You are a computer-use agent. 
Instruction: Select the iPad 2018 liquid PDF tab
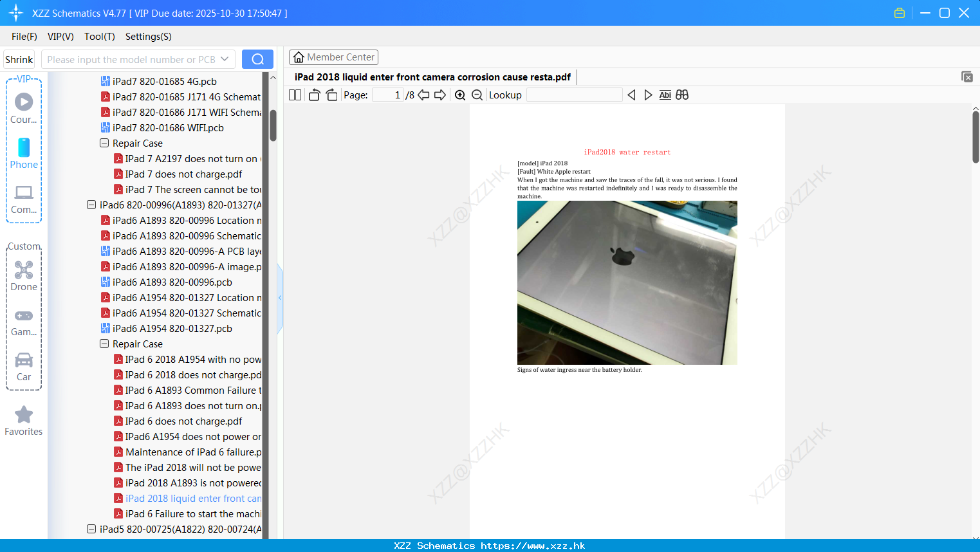[432, 77]
